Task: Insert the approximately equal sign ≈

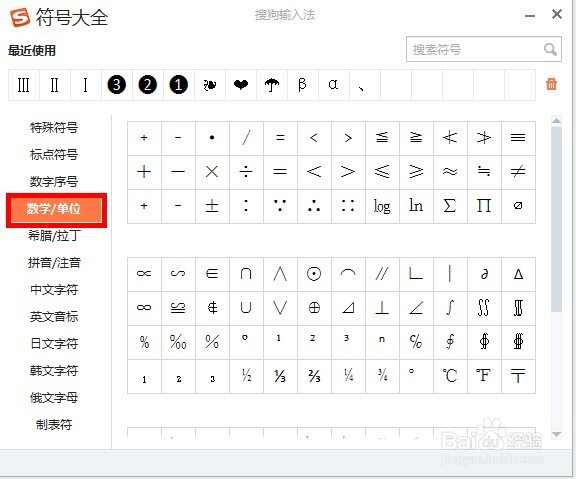Action: (x=450, y=172)
